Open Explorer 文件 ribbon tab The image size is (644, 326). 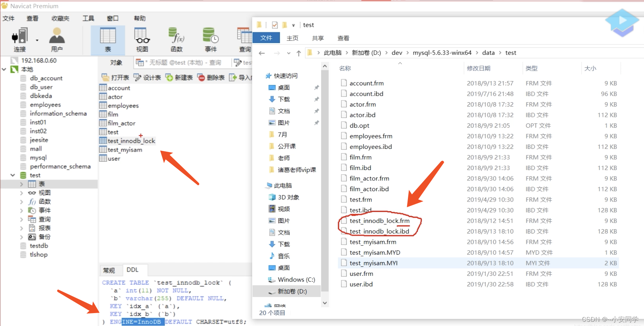click(266, 38)
